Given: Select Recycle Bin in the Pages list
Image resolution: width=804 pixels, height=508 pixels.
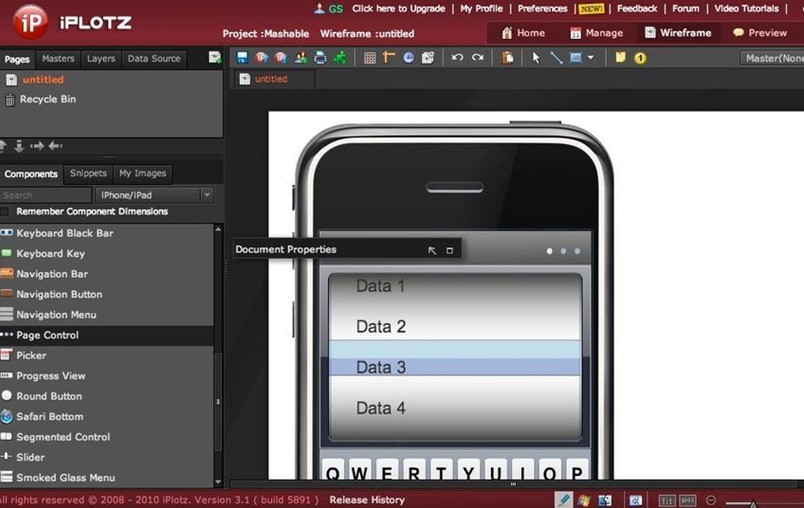Looking at the screenshot, I should click(47, 100).
